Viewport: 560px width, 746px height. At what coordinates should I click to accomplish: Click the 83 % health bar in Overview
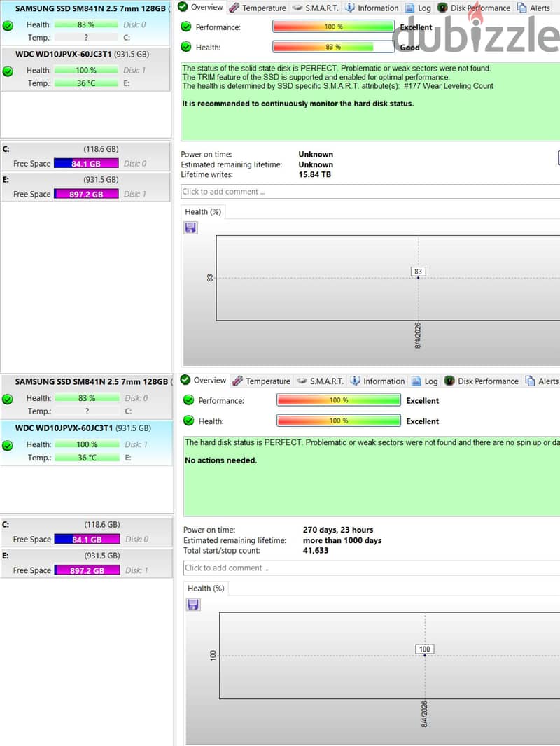coord(333,47)
